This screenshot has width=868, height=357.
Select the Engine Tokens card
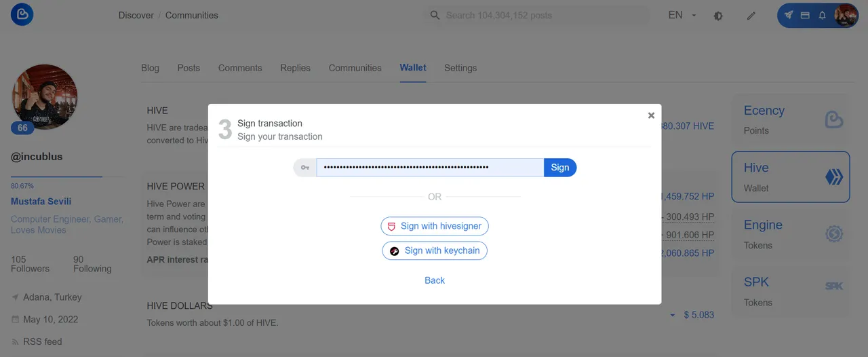click(790, 234)
